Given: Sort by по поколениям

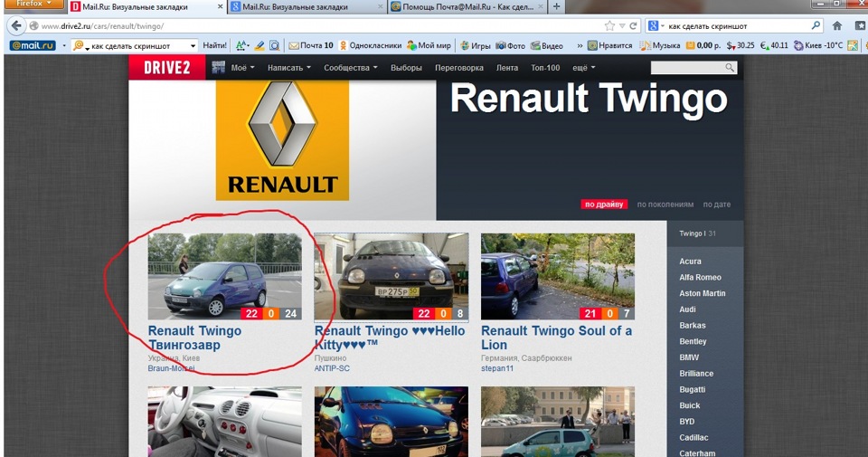Looking at the screenshot, I should point(665,205).
